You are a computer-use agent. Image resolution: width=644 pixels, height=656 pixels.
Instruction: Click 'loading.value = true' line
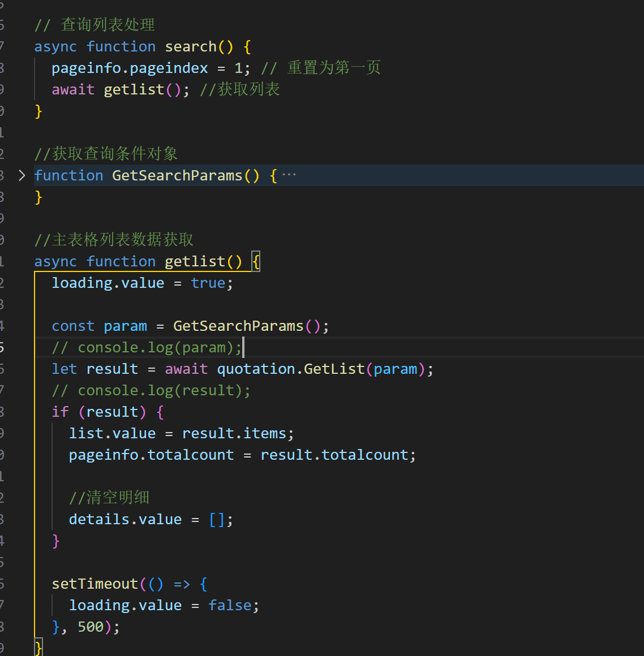pos(142,283)
